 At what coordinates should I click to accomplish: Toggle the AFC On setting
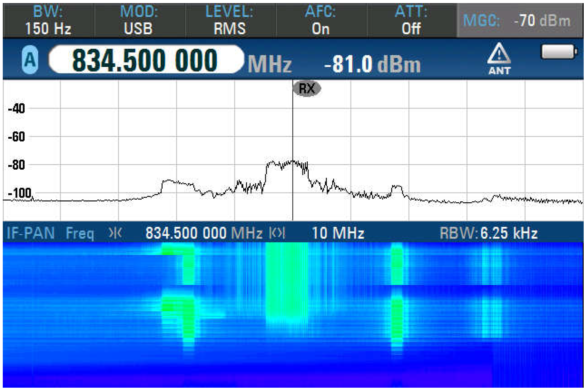320,21
